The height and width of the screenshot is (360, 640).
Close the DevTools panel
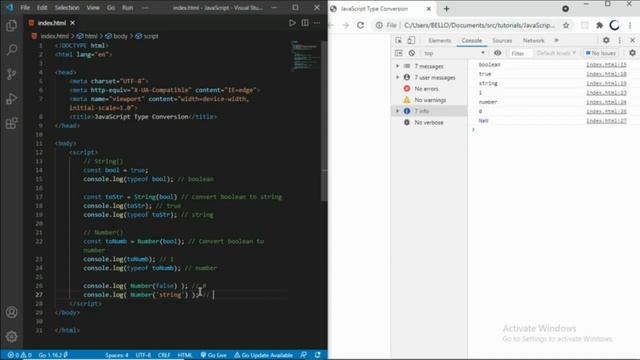click(x=632, y=40)
